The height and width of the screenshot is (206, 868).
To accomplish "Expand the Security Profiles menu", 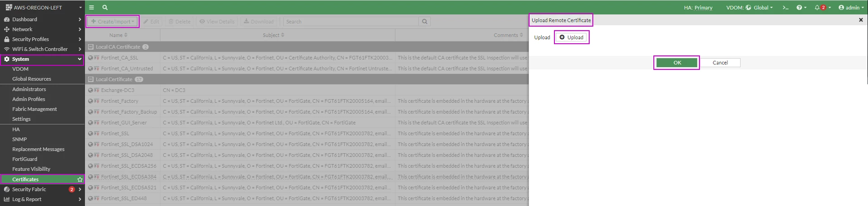I will pos(42,39).
